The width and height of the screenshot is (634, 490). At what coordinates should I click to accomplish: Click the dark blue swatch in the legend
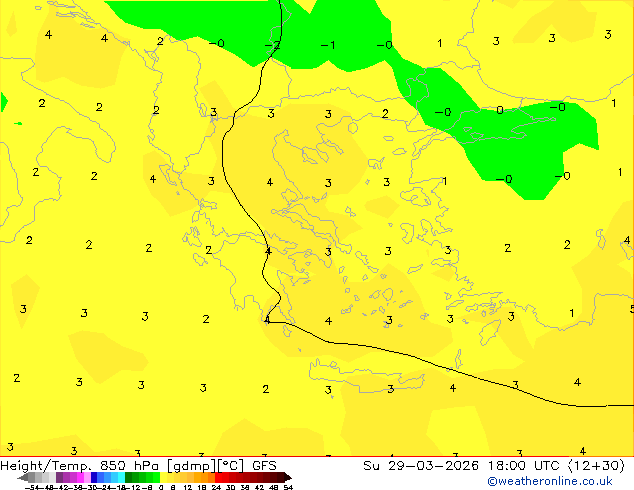[94, 477]
